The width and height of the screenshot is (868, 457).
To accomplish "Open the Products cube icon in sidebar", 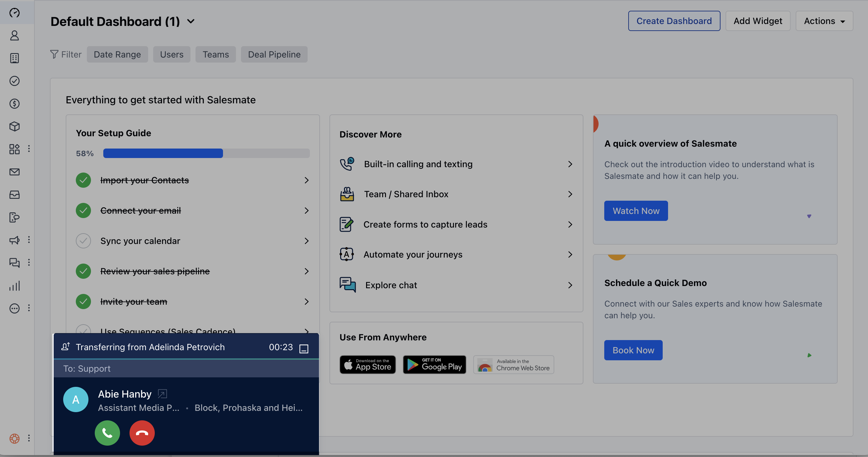I will tap(15, 126).
